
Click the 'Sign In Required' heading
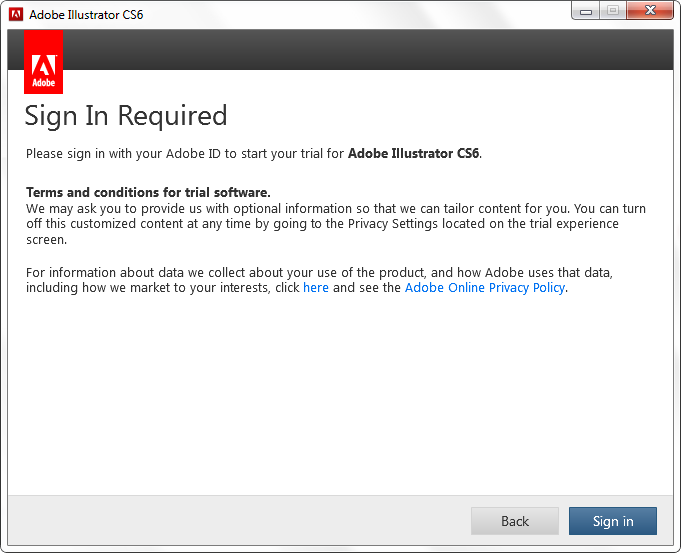[x=126, y=116]
